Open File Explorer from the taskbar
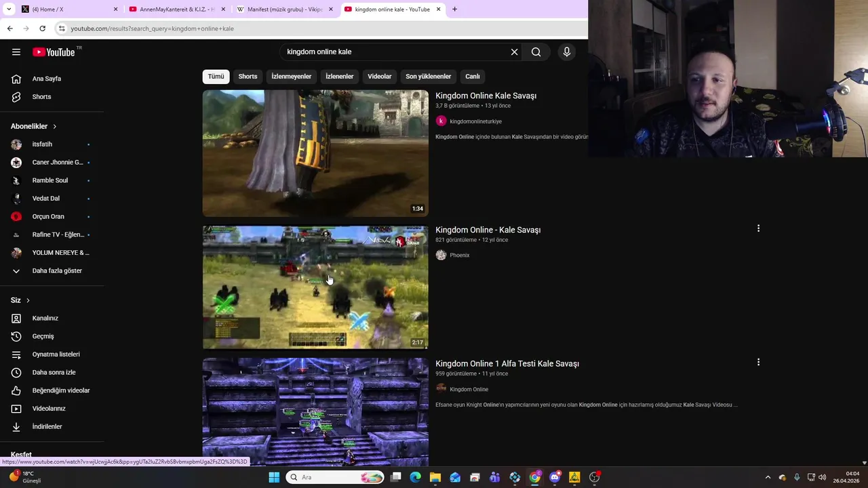The height and width of the screenshot is (488, 868). coord(435,477)
